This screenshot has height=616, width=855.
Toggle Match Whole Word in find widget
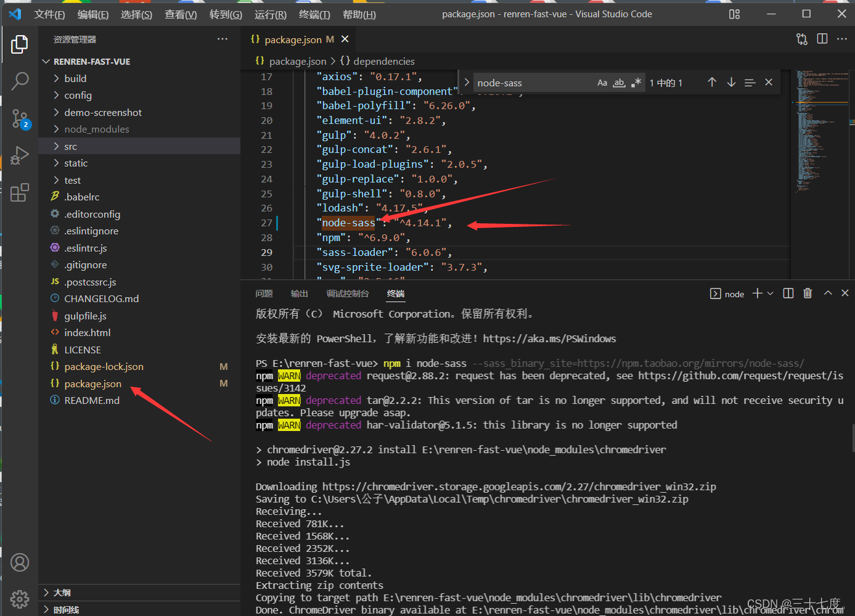[x=619, y=83]
